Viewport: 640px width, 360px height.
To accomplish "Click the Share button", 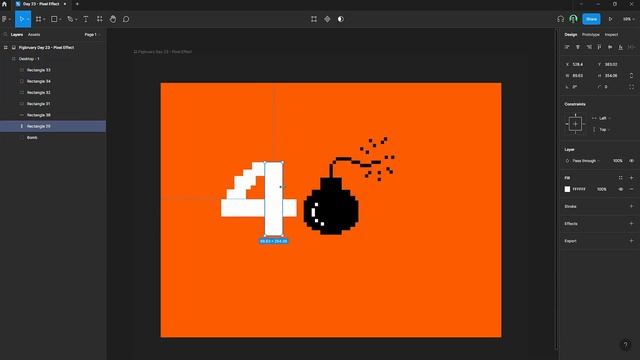I will [x=591, y=19].
